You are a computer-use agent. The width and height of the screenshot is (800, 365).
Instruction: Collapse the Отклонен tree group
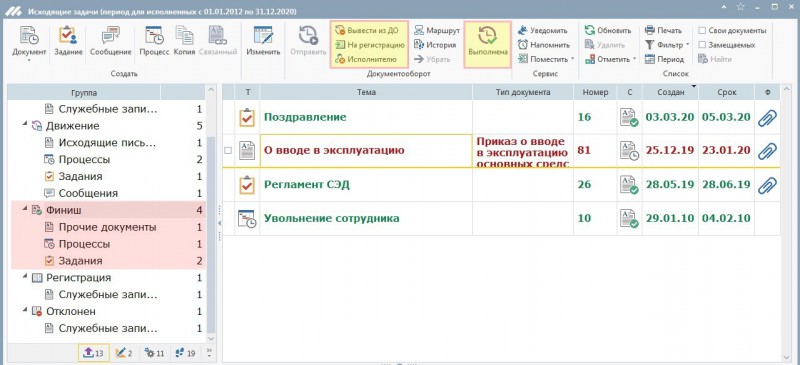(24, 311)
